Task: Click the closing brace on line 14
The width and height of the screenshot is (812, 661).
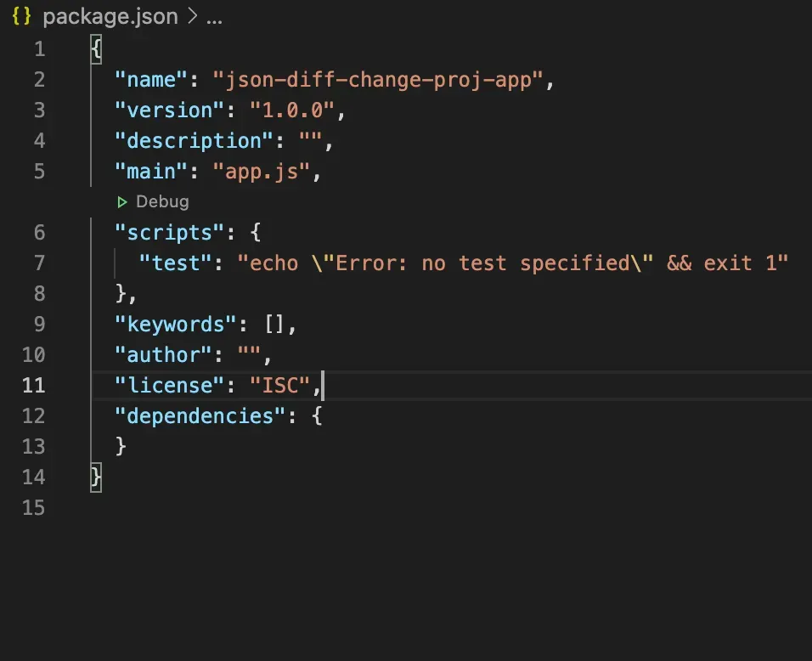Action: (x=94, y=477)
